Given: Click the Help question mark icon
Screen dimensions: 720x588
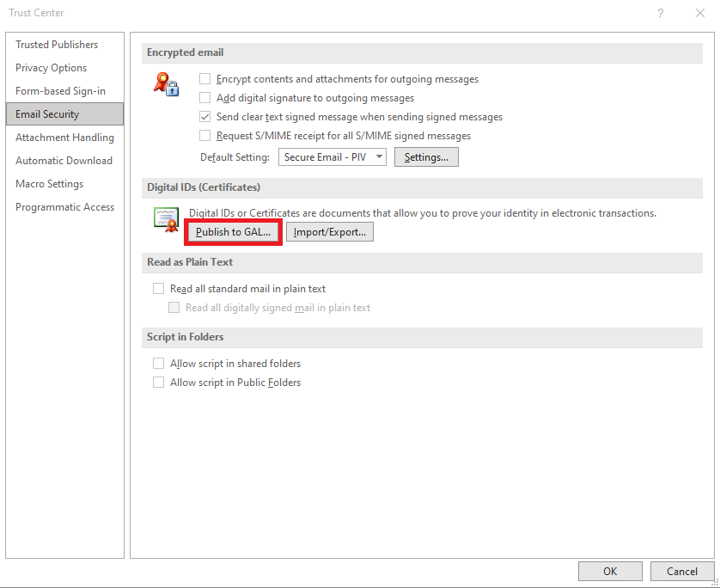Looking at the screenshot, I should (x=660, y=13).
